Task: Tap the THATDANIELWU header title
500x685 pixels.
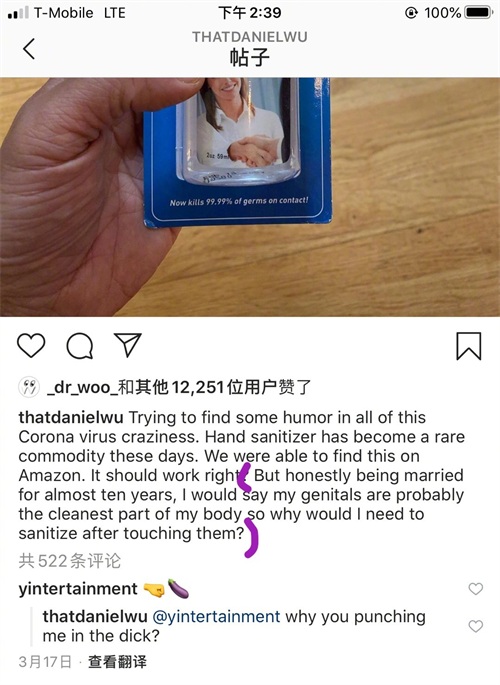Action: (x=250, y=37)
